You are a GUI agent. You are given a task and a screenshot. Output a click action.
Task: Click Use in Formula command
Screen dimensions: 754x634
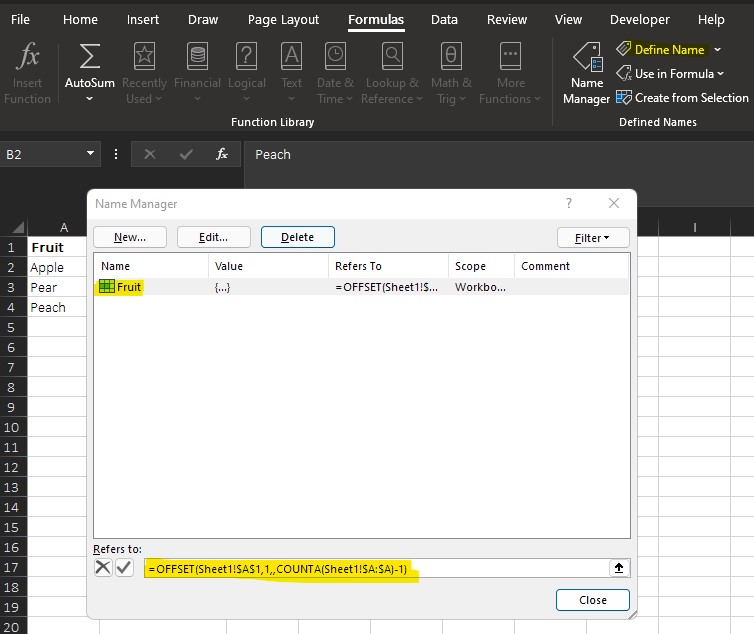pyautogui.click(x=670, y=74)
